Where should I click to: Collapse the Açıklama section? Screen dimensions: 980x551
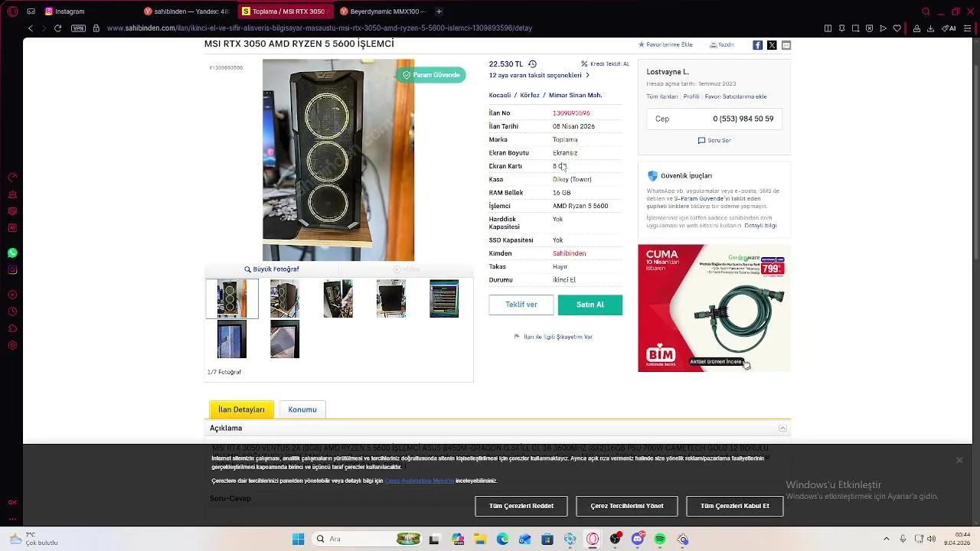coord(782,429)
